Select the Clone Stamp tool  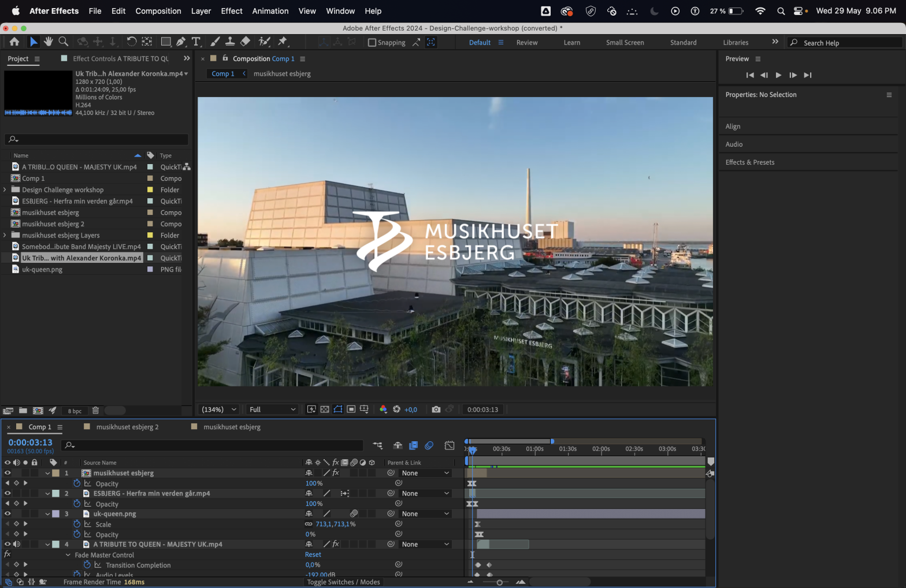coord(230,42)
